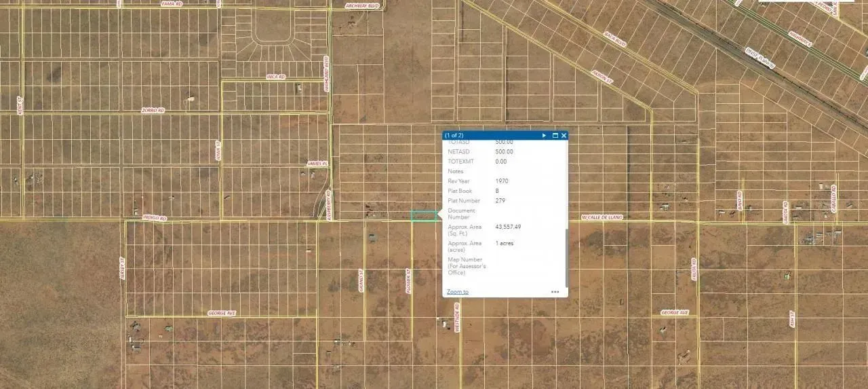
Task: Click the 'Document Number' field label
Action: point(461,214)
